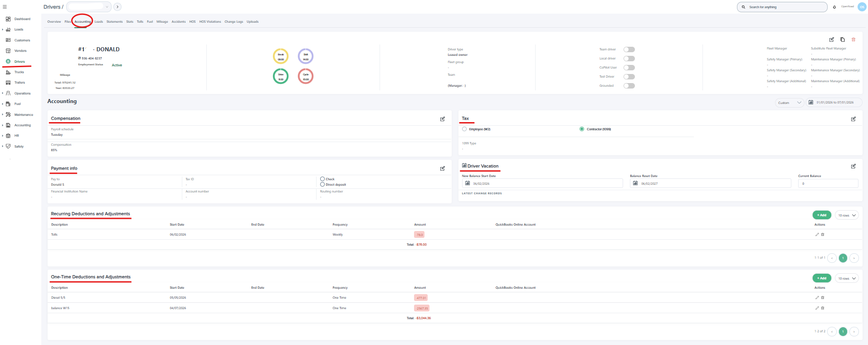Image resolution: width=868 pixels, height=345 pixels.
Task: Open the Payment info edit icon
Action: (x=443, y=168)
